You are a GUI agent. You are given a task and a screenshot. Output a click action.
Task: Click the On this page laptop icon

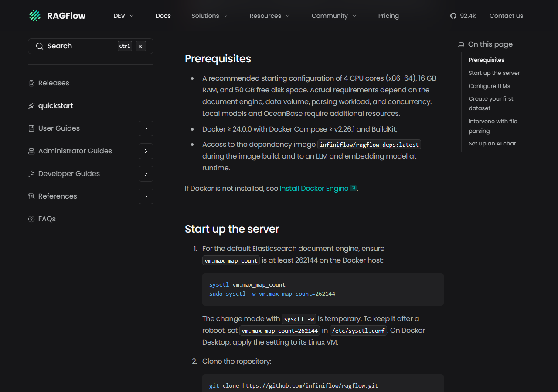click(461, 44)
